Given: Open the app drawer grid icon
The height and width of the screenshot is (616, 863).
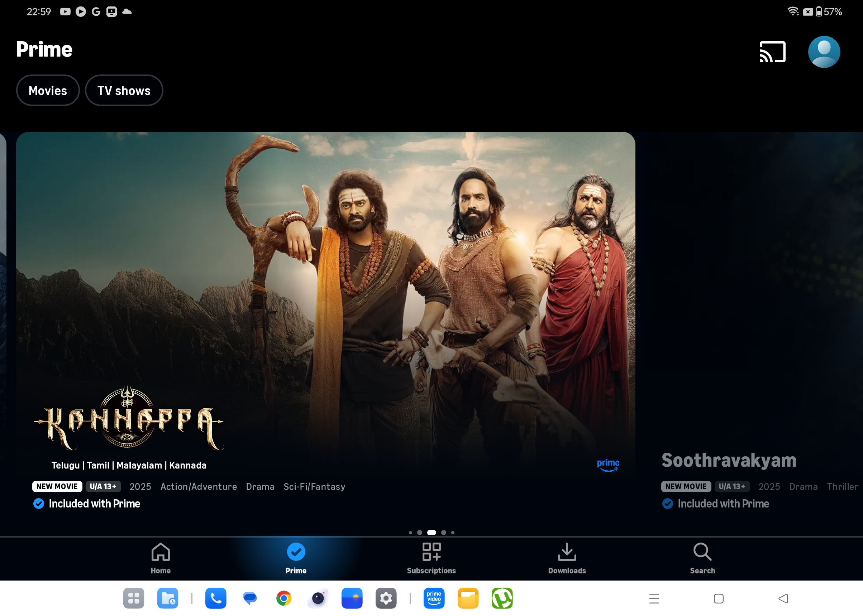Looking at the screenshot, I should pyautogui.click(x=134, y=598).
